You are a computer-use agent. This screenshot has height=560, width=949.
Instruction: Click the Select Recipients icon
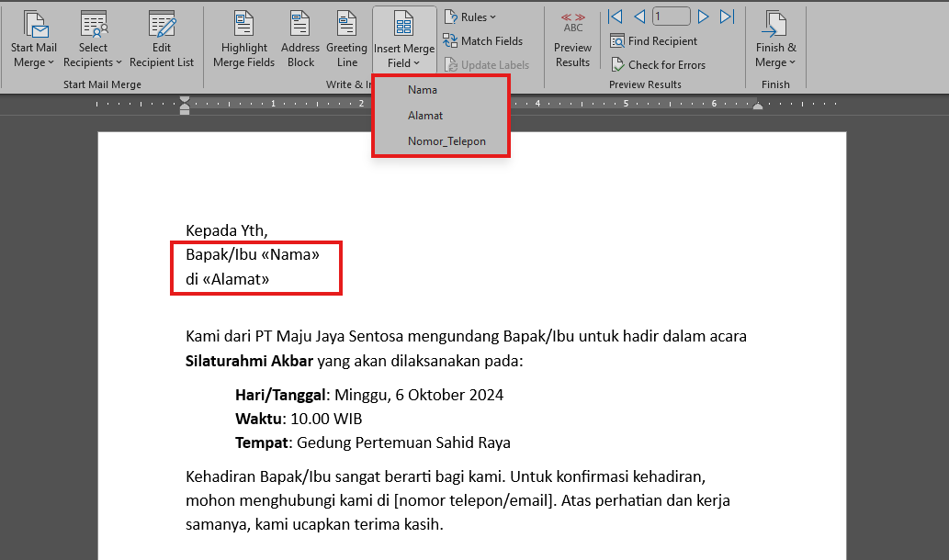coord(92,37)
